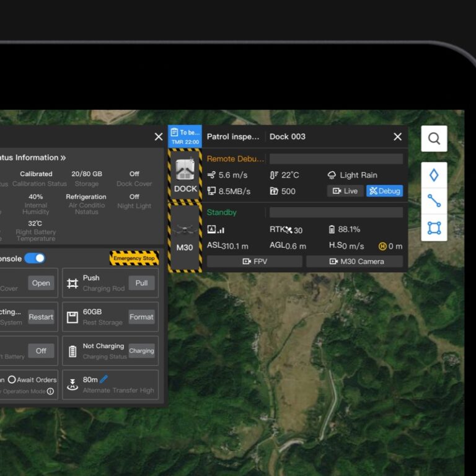
Task: Click the H.S 0 m/s speed reading
Action: [x=346, y=246]
